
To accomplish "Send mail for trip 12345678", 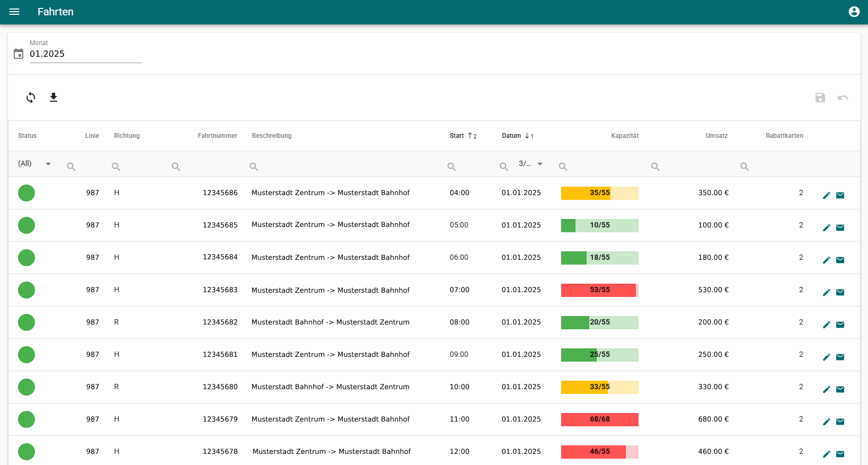I will [x=840, y=454].
